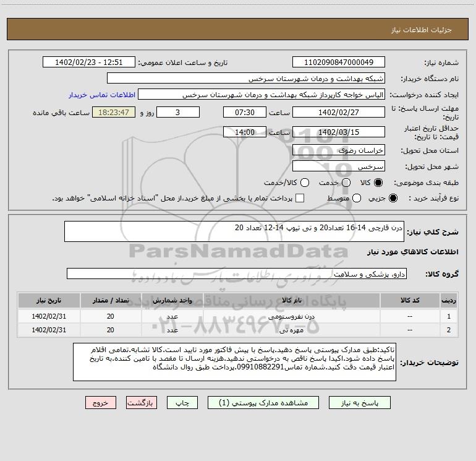Click the buyer notes text area
Viewport: 476px width, 461px height.
click(234, 362)
